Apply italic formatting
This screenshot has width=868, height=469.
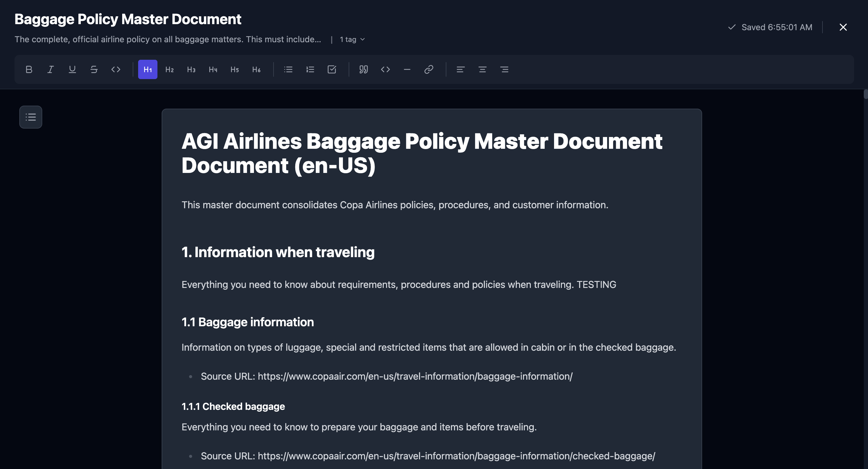point(51,69)
